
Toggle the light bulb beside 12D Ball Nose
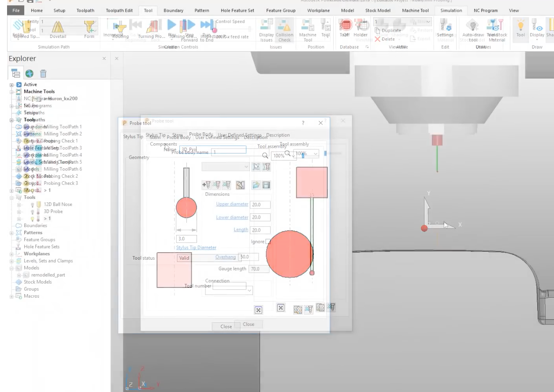point(32,205)
